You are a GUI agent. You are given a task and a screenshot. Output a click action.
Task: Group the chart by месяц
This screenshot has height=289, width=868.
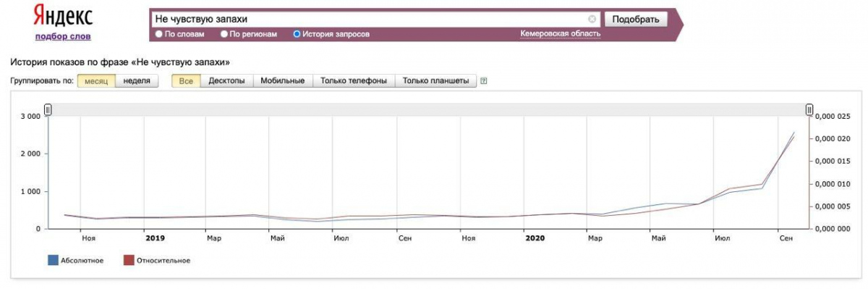(96, 81)
